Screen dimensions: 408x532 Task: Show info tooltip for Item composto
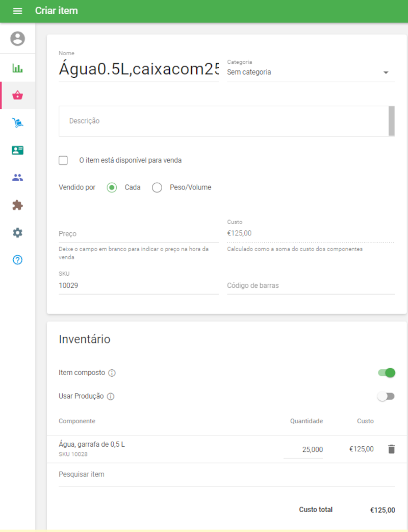click(112, 373)
